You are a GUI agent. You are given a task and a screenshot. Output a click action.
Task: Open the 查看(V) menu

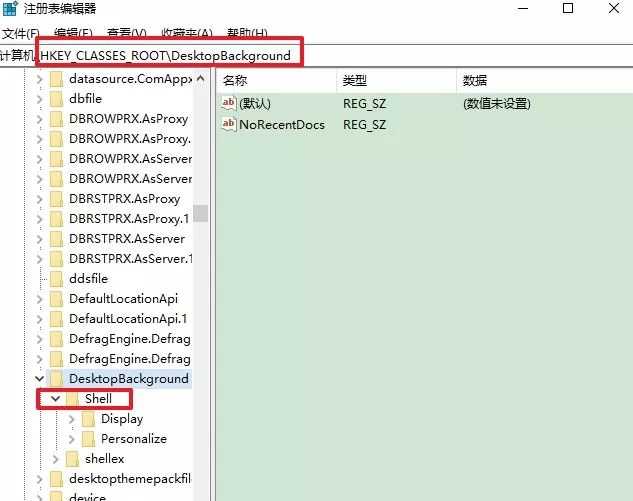[x=126, y=33]
